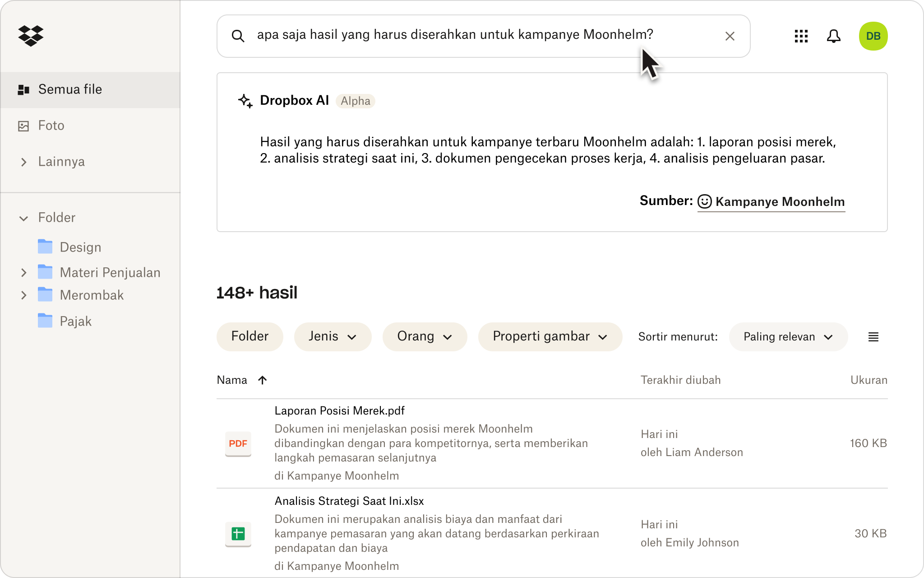Click the Pajak folder icon
924x578 pixels.
[45, 321]
